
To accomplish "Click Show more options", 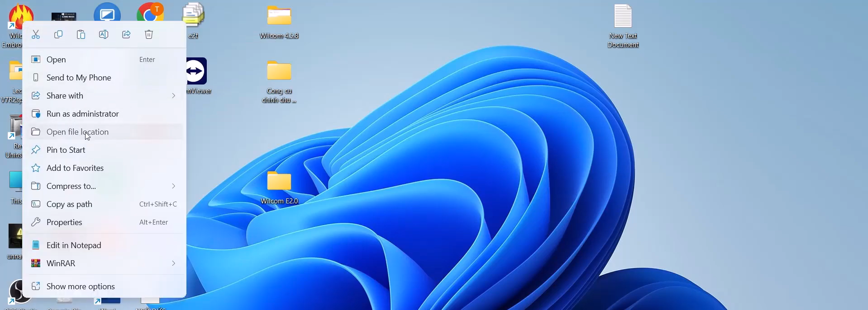I will pos(75,287).
